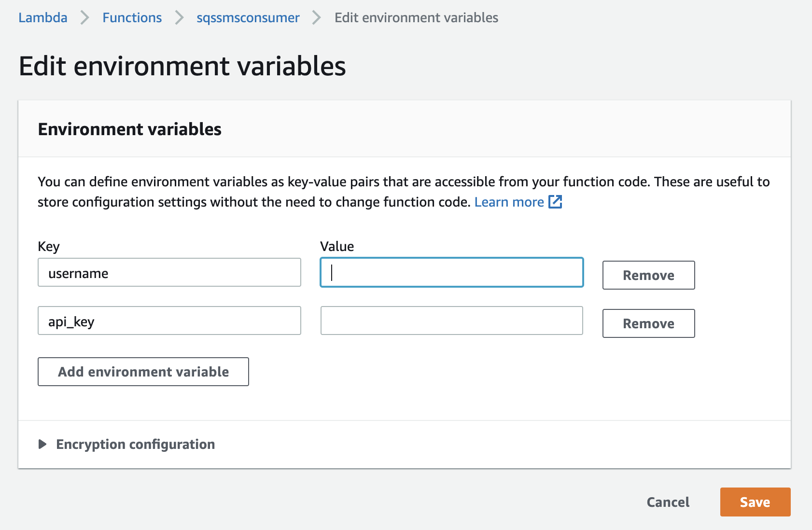The image size is (812, 530).
Task: Focus the value field for username
Action: pos(452,273)
